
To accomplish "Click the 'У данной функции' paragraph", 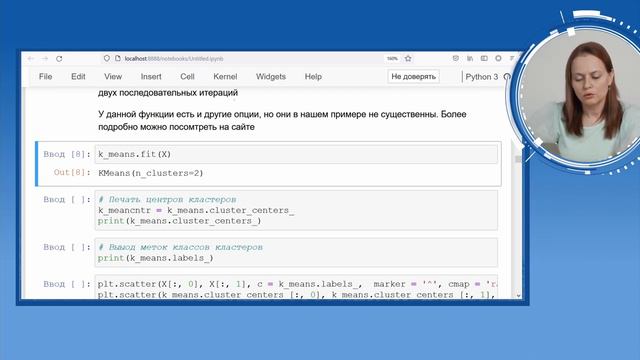I will [282, 120].
